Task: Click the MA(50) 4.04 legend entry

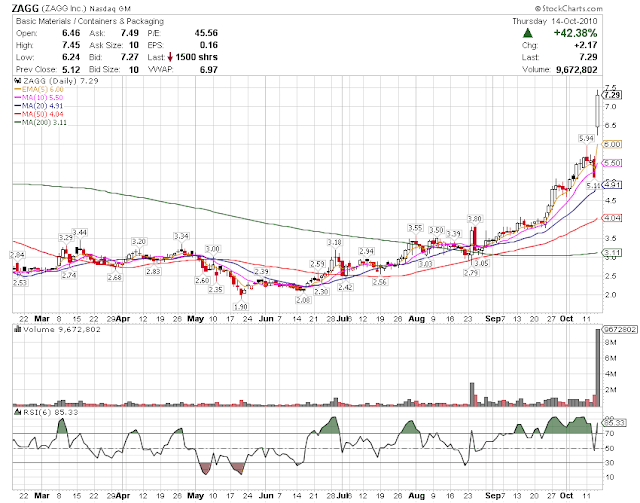Action: click(x=39, y=114)
